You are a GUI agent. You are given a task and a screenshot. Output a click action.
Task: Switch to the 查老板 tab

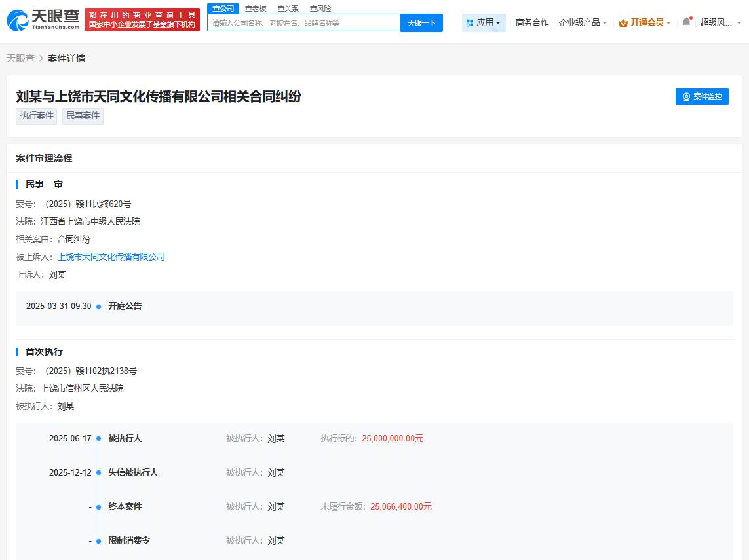click(254, 8)
